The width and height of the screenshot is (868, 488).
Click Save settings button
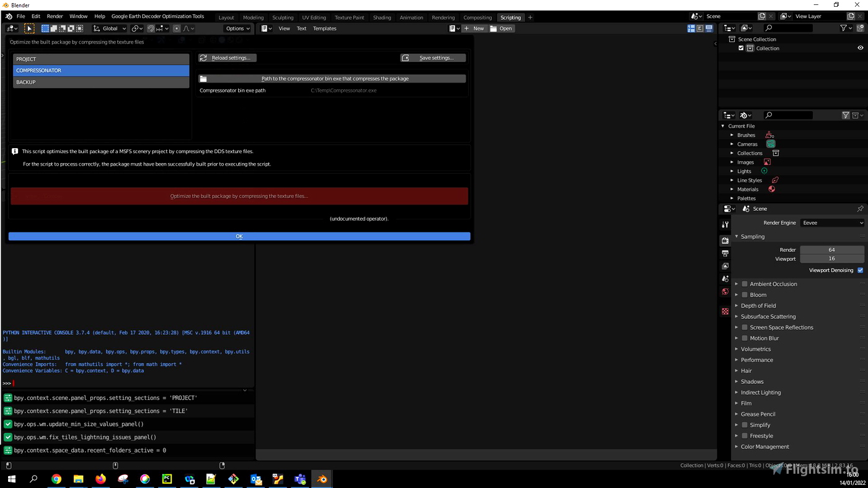pyautogui.click(x=433, y=58)
